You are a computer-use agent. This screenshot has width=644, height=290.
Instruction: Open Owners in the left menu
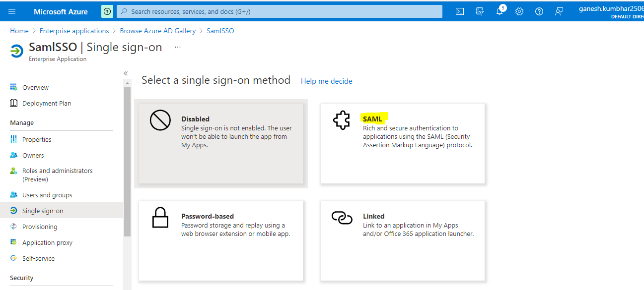tap(33, 155)
